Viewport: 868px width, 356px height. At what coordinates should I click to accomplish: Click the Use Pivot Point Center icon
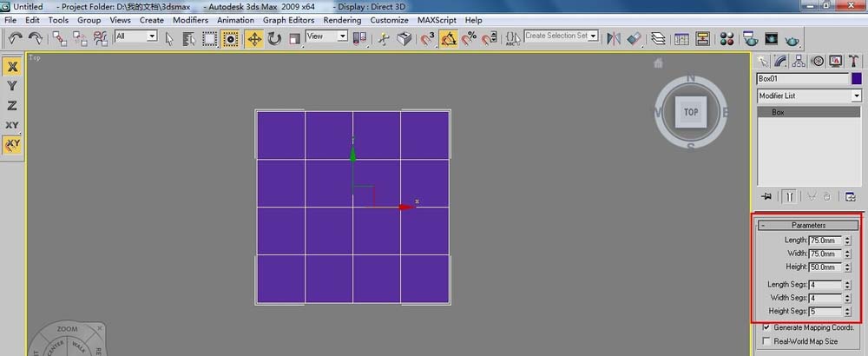[360, 38]
